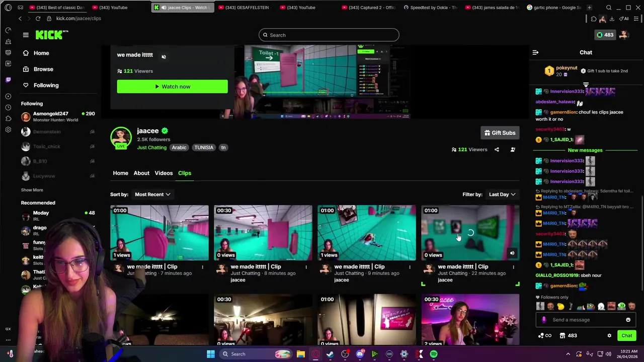Click the TUNISIA tag
This screenshot has width=644, height=362.
[x=204, y=147]
